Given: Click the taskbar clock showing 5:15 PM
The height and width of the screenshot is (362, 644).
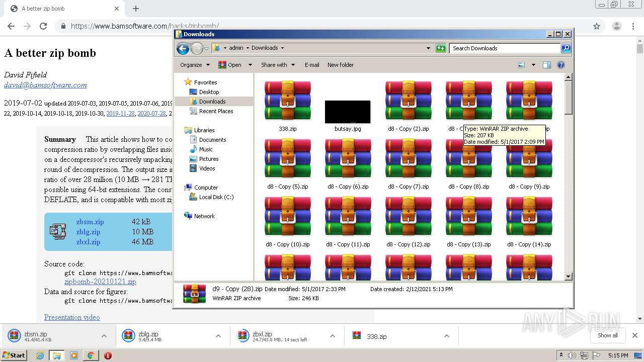Looking at the screenshot, I should [618, 355].
